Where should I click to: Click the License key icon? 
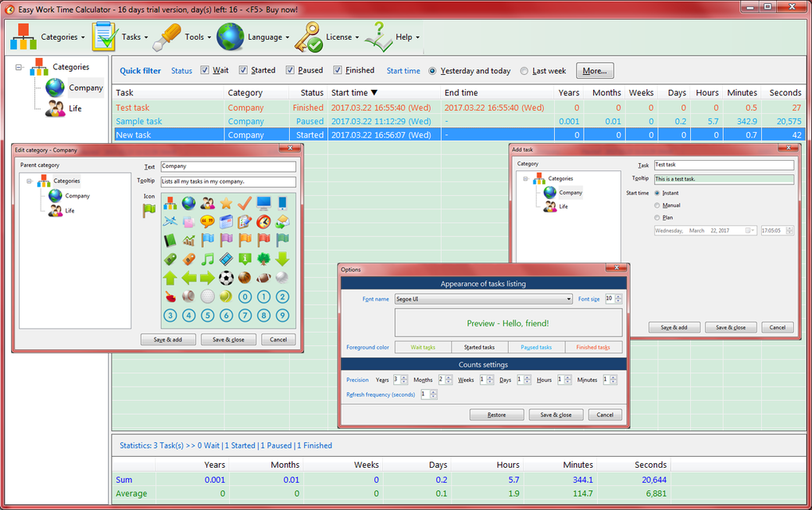pos(308,37)
